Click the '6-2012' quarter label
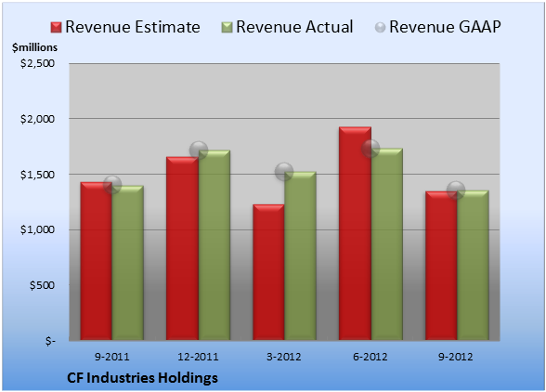The image size is (546, 392). pyautogui.click(x=370, y=357)
